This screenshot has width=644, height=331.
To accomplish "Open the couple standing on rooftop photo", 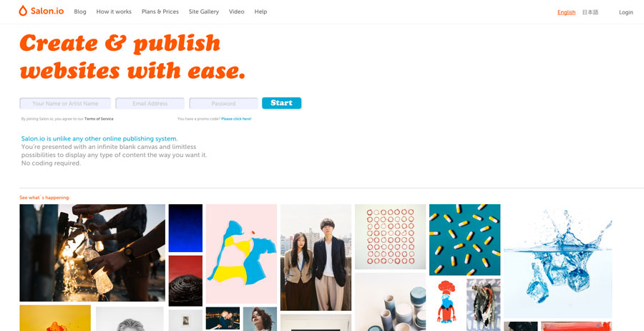I will [x=316, y=257].
